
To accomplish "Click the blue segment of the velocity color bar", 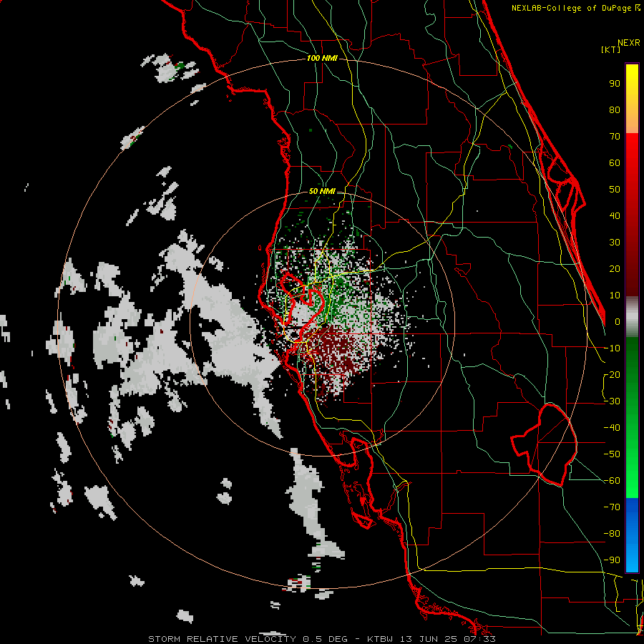I will (632, 534).
